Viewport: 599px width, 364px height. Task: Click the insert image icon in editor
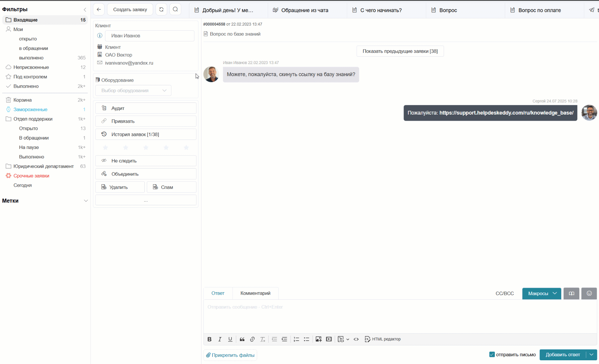pos(318,339)
